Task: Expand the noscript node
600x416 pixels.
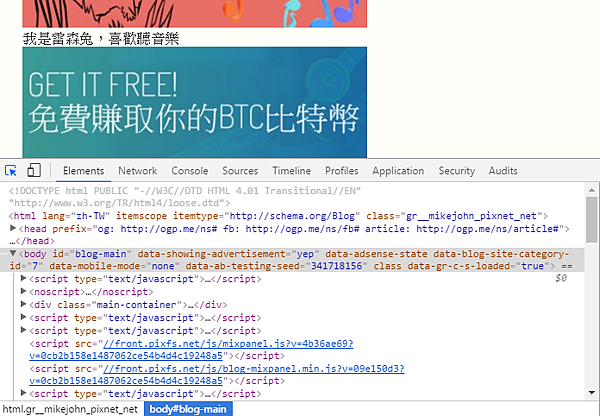Action: [23, 291]
